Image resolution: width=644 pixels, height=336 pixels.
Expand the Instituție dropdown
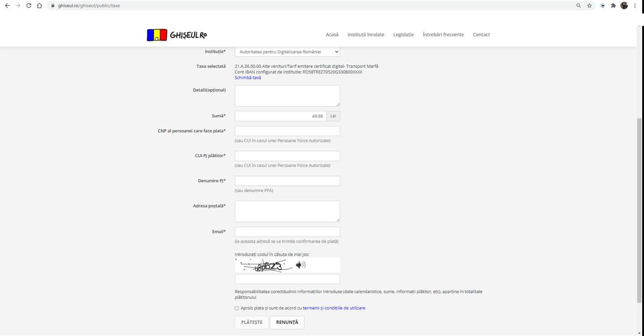tap(287, 52)
